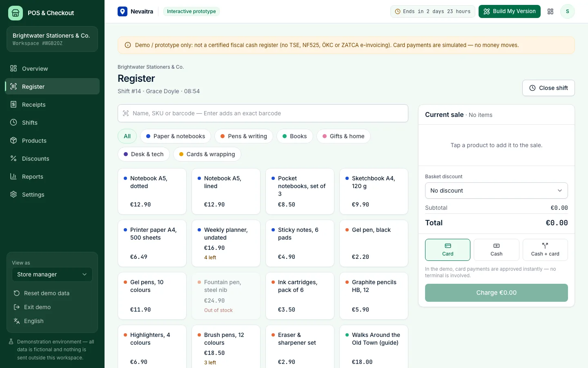Image resolution: width=588 pixels, height=368 pixels.
Task: Select Cash payment method
Action: 497,250
